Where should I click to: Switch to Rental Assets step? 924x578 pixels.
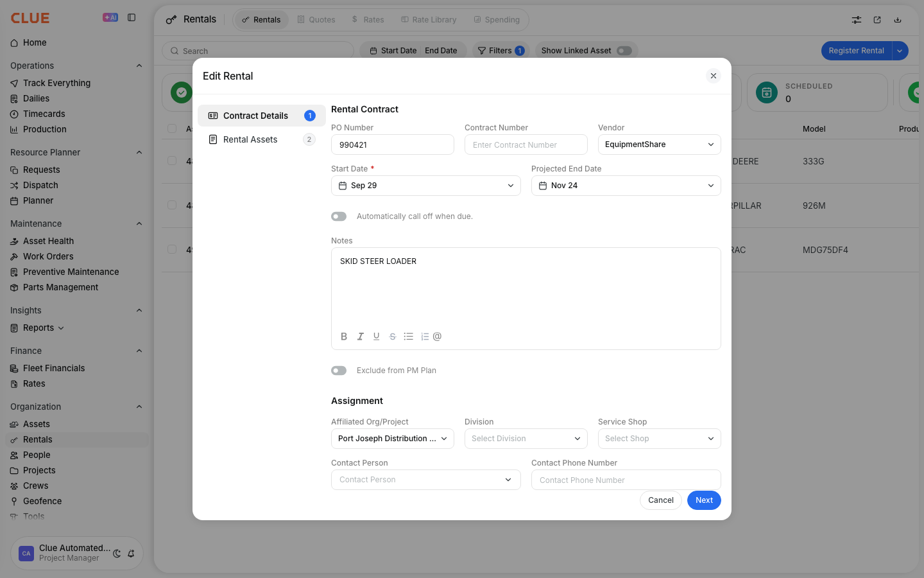262,139
